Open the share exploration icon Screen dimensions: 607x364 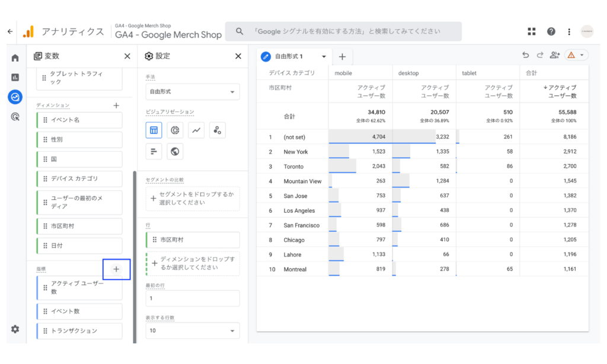coord(554,55)
